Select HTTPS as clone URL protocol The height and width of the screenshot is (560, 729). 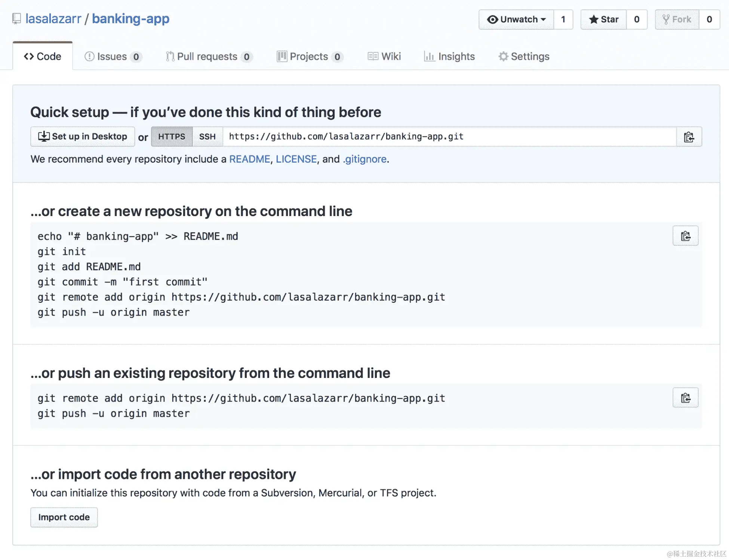coord(172,137)
